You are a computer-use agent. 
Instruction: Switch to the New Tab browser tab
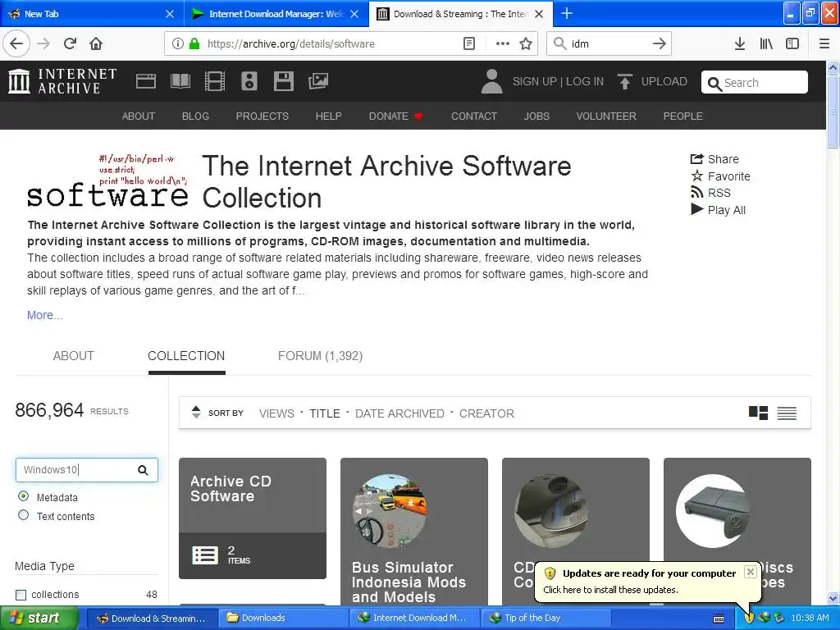click(x=91, y=13)
